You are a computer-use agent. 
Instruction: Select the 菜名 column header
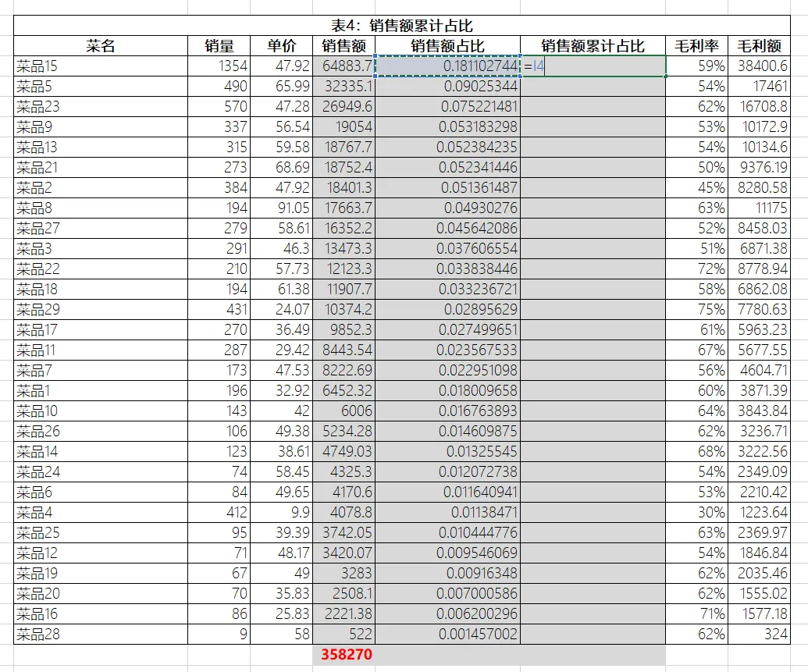pos(101,46)
